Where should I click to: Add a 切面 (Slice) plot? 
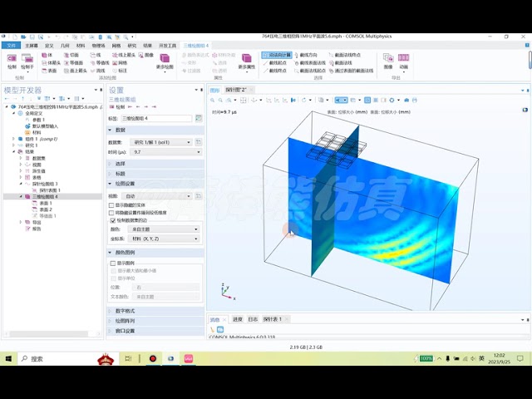tap(71, 55)
